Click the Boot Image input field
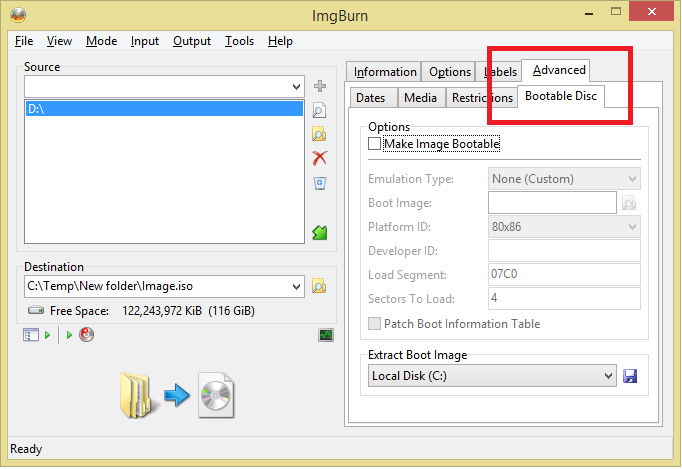The image size is (682, 469). pos(552,203)
